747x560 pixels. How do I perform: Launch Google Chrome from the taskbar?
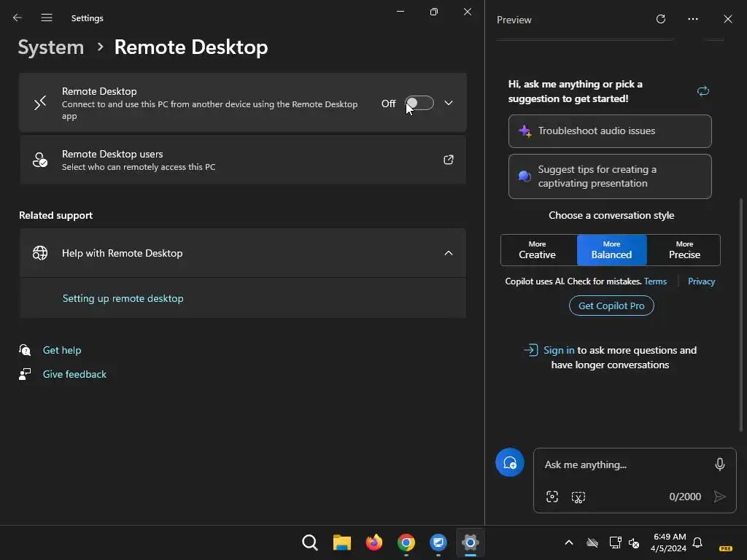[x=406, y=542]
